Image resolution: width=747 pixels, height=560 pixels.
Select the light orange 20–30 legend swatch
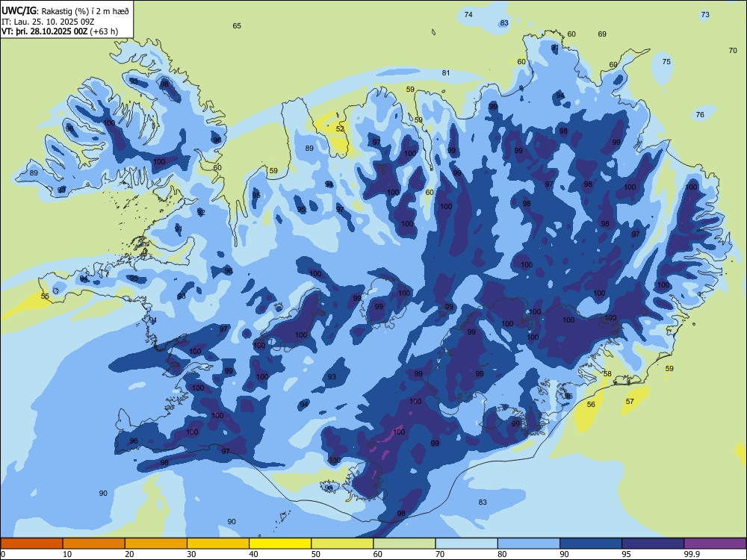[x=156, y=544]
